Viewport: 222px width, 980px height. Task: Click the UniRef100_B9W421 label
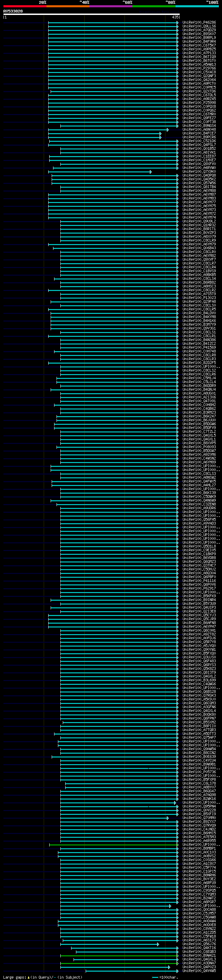(199, 956)
